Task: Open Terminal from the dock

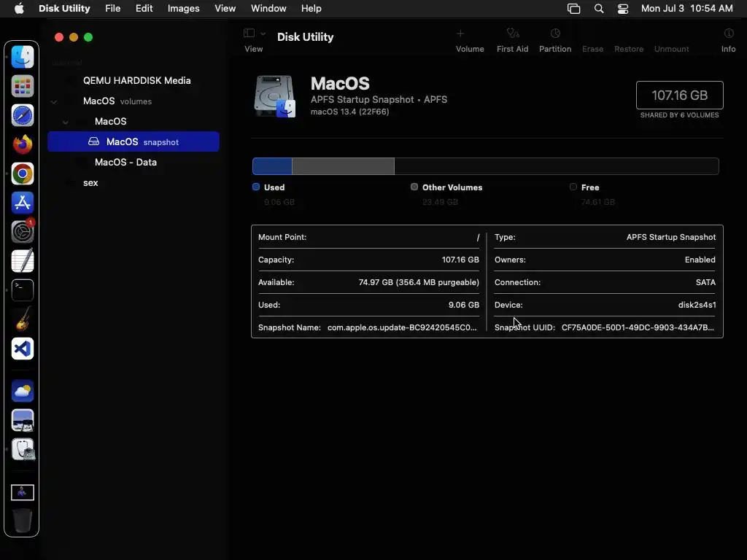Action: pos(23,290)
